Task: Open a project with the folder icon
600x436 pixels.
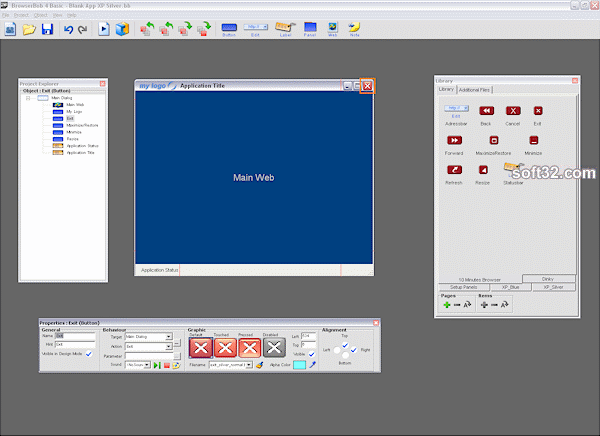Action: coord(29,30)
